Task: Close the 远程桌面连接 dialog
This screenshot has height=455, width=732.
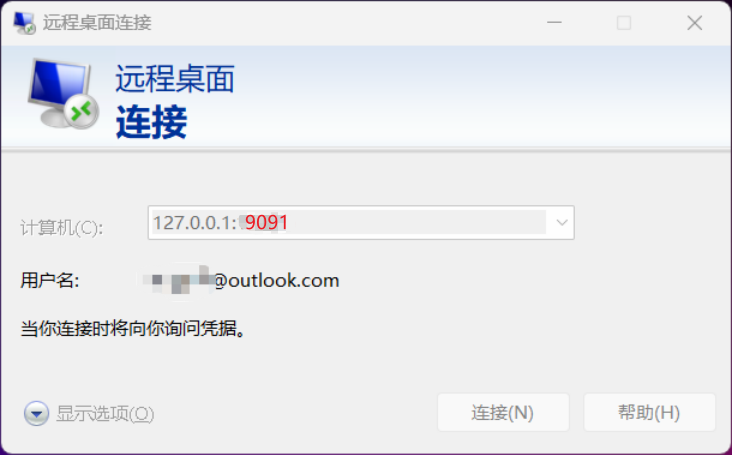Action: point(694,22)
